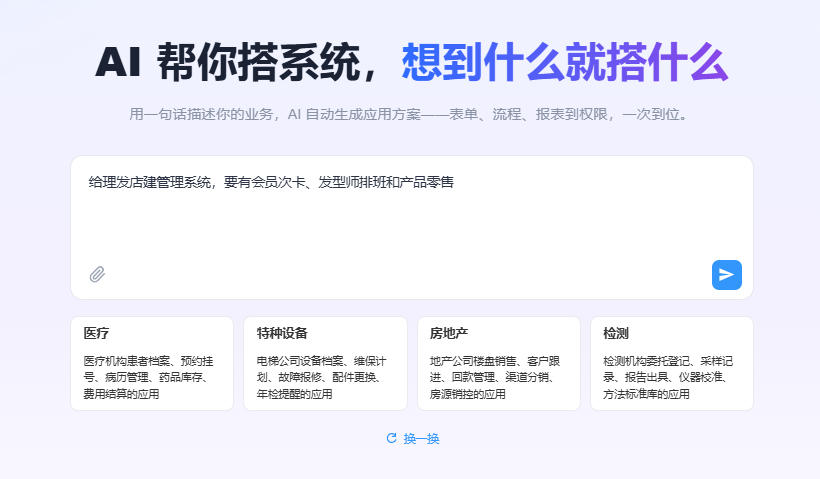This screenshot has width=820, height=479.
Task: Click the subtitle starting 用一句话描述你的业务
Action: point(409,114)
